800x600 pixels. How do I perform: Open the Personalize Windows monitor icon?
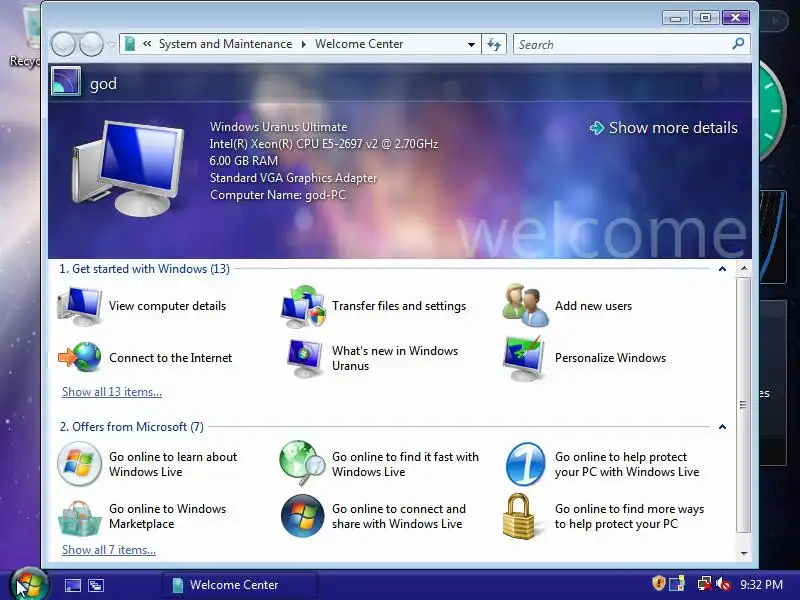523,358
